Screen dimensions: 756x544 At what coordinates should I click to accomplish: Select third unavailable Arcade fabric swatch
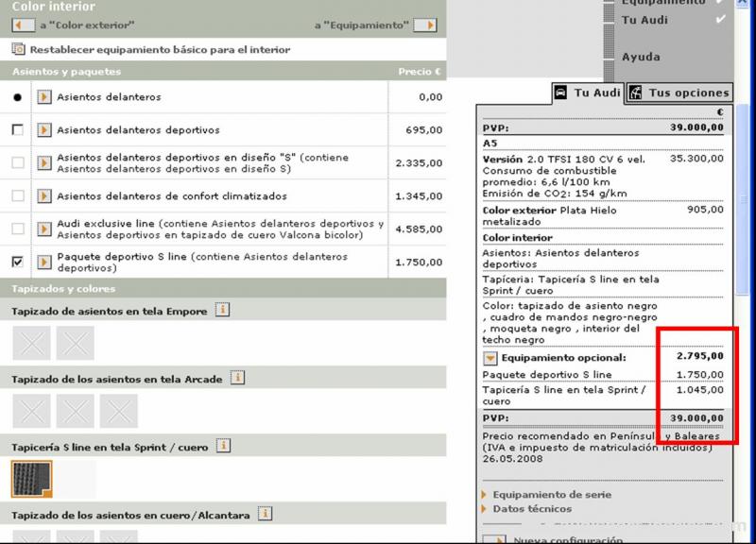(x=119, y=411)
